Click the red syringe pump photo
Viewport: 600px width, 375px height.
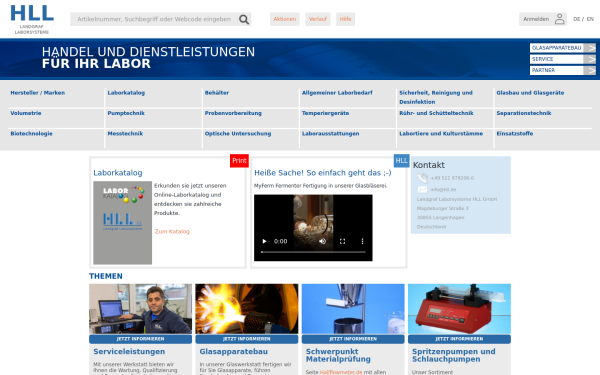pyautogui.click(x=460, y=309)
